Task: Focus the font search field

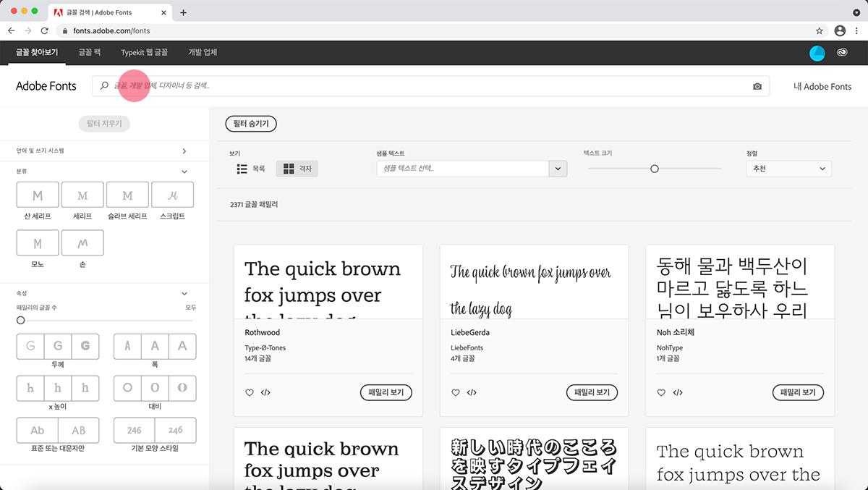Action: click(x=431, y=86)
